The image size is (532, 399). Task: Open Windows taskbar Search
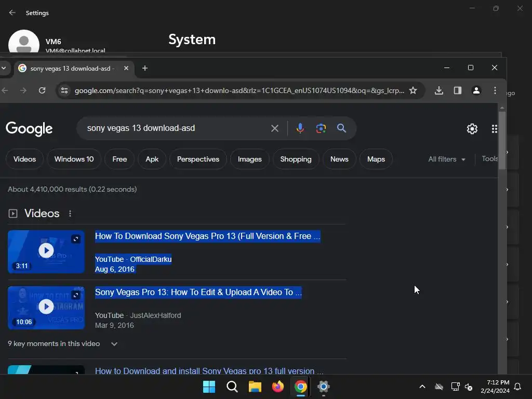232,387
